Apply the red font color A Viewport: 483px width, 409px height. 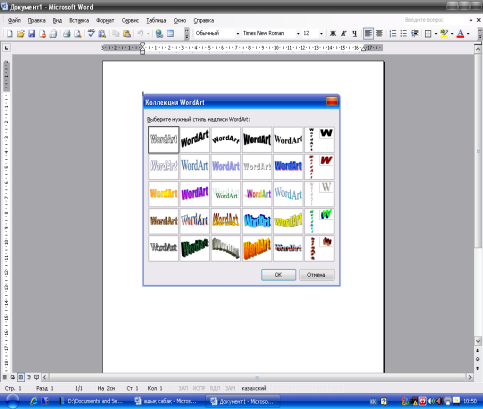click(460, 34)
